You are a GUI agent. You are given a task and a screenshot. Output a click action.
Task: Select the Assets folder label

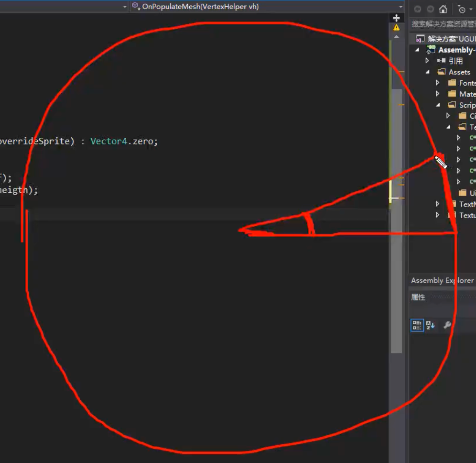[x=459, y=72]
